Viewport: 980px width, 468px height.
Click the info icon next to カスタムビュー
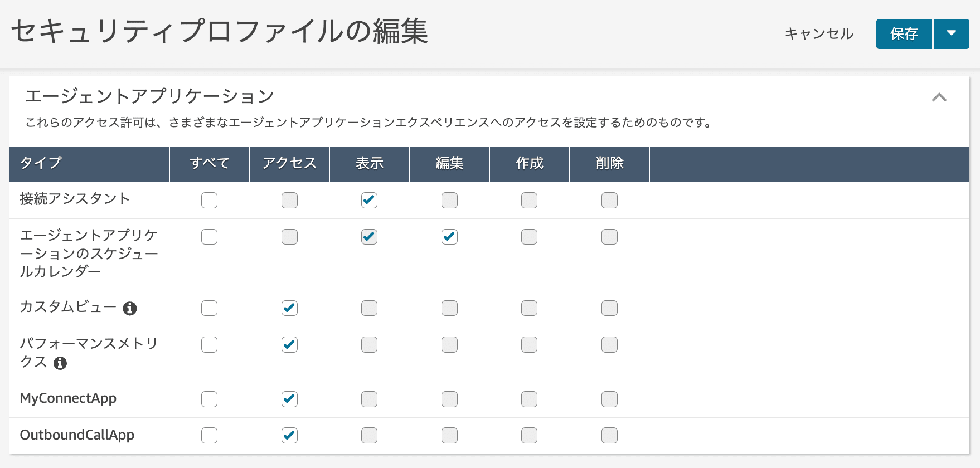click(x=131, y=308)
